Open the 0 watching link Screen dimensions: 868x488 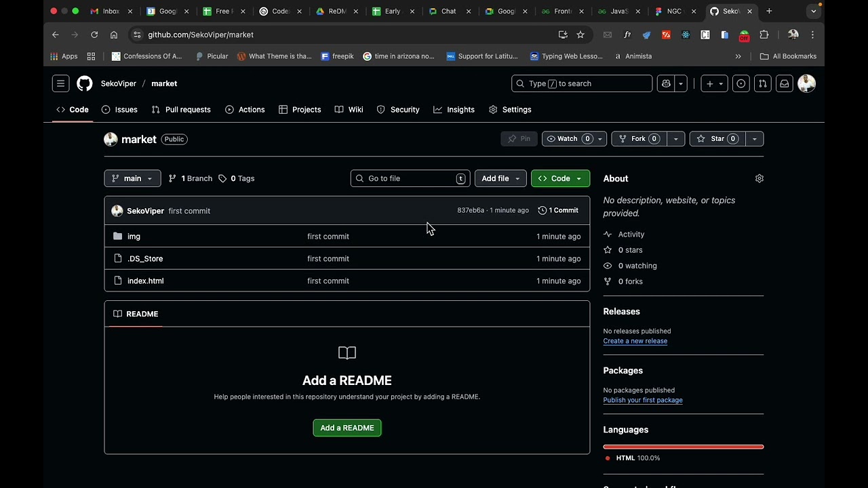coord(637,266)
